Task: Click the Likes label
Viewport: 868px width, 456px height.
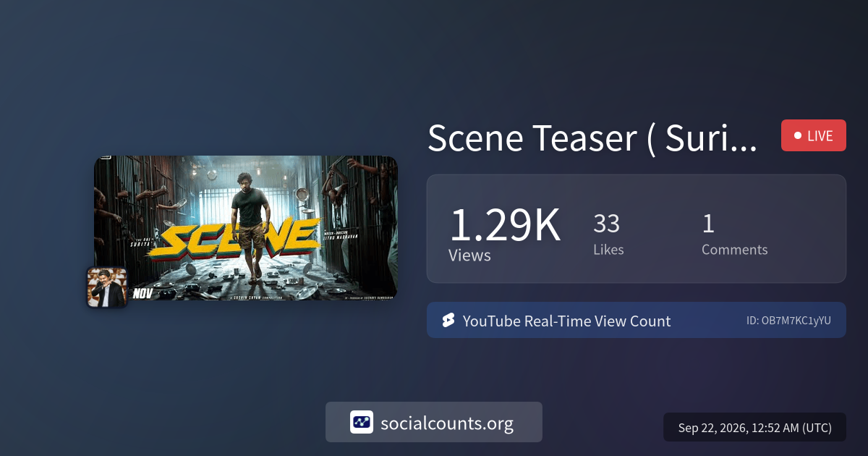Action: (608, 250)
